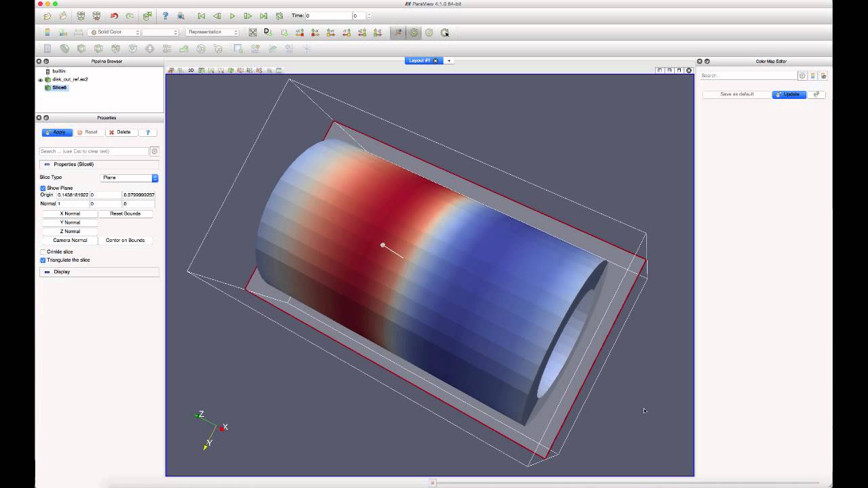Click the Properties panel help button
The height and width of the screenshot is (488, 868).
(148, 132)
